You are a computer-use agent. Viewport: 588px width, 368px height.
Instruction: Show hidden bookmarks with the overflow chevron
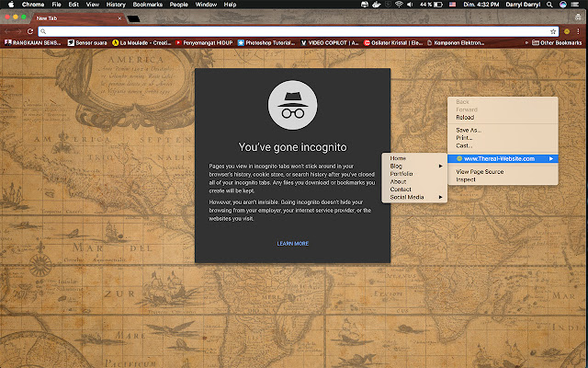point(526,43)
